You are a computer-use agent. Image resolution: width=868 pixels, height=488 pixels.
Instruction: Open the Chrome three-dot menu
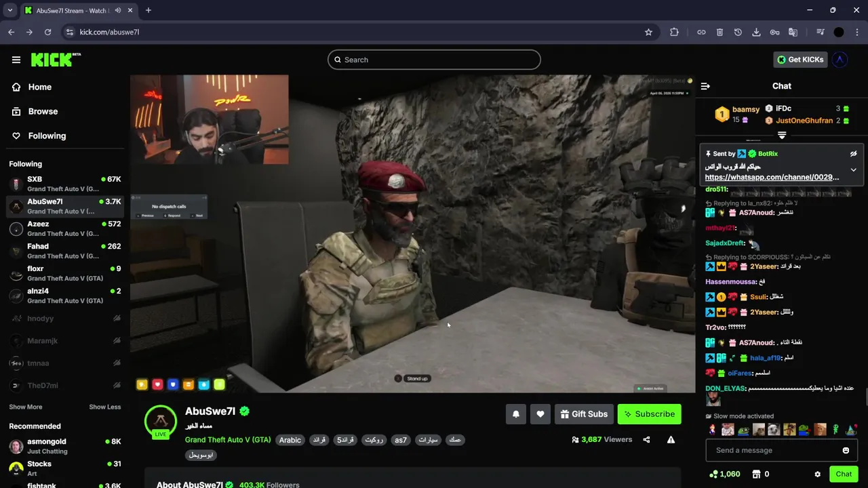point(857,32)
